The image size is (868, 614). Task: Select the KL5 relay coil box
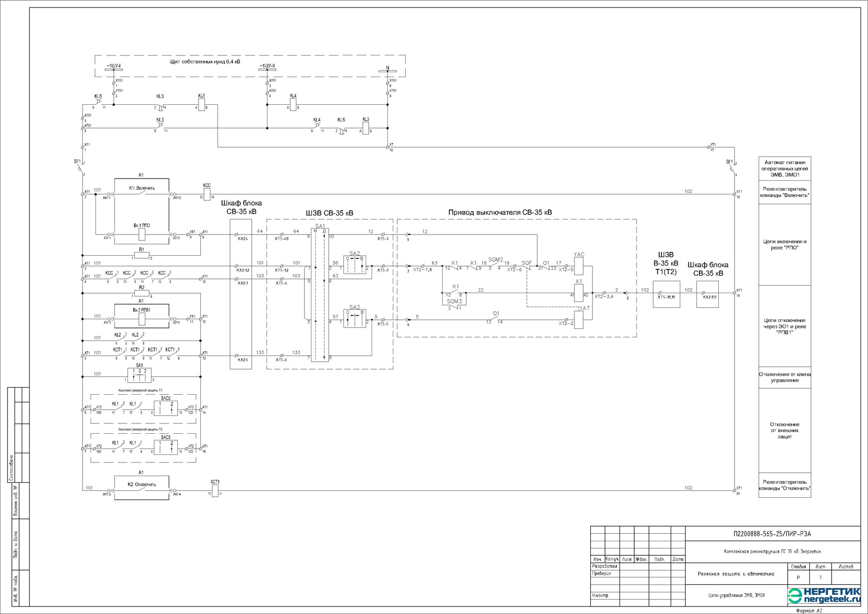[x=201, y=104]
